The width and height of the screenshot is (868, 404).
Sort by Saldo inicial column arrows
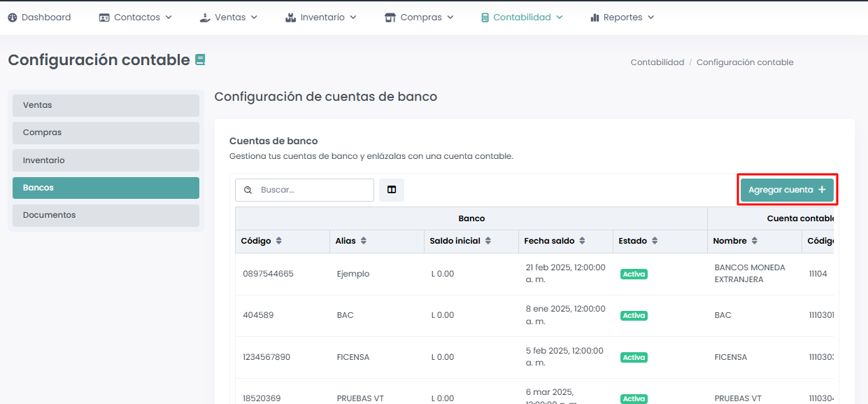click(488, 241)
